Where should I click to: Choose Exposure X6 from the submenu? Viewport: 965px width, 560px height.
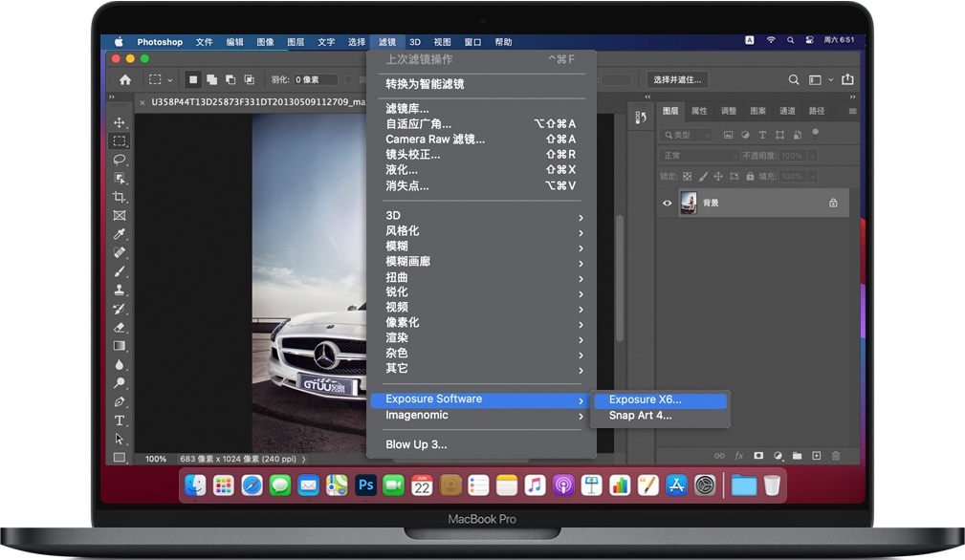tap(644, 398)
